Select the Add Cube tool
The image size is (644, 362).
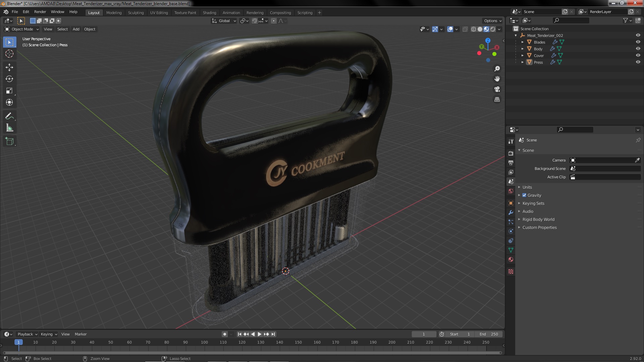[x=9, y=141]
